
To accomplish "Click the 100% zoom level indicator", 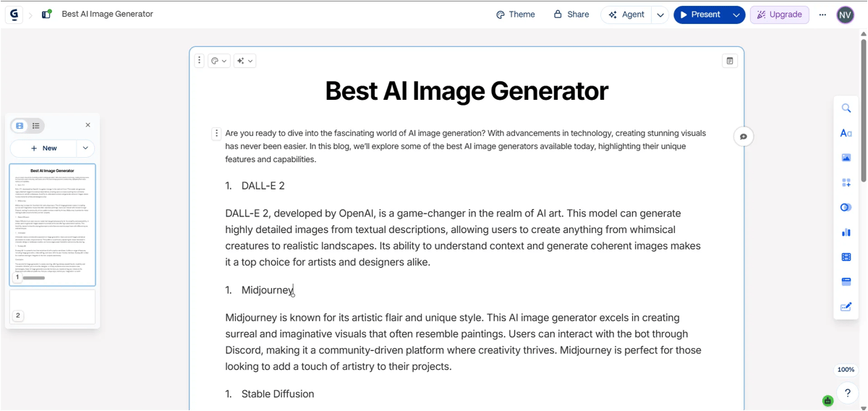I will 846,370.
